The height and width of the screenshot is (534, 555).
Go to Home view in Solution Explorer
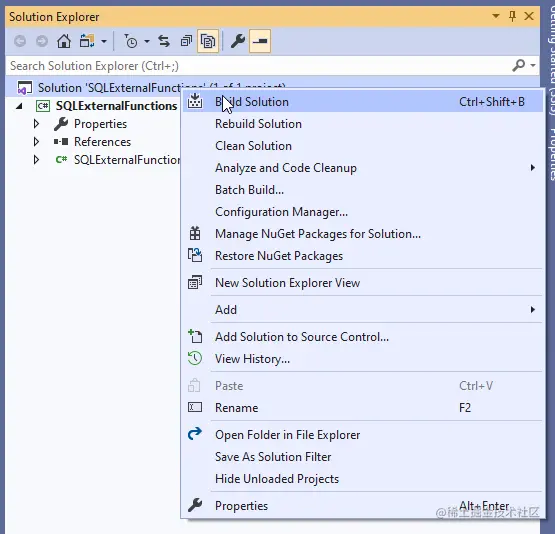(64, 41)
